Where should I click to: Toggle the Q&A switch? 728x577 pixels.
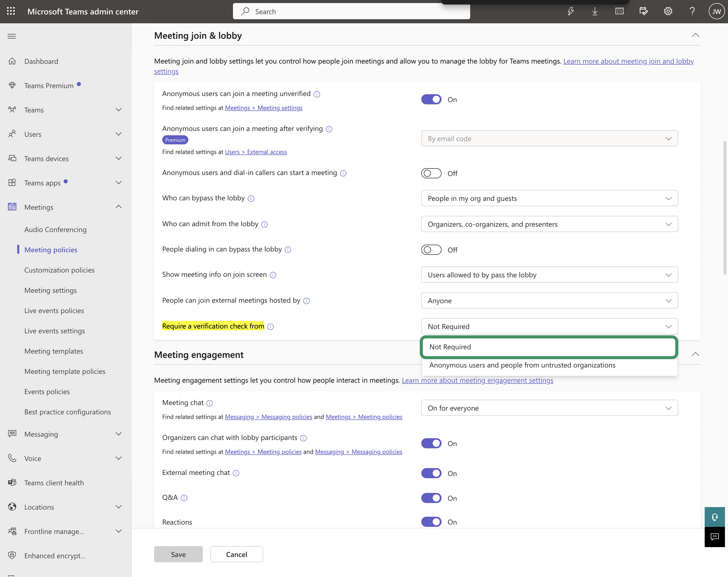coord(431,498)
